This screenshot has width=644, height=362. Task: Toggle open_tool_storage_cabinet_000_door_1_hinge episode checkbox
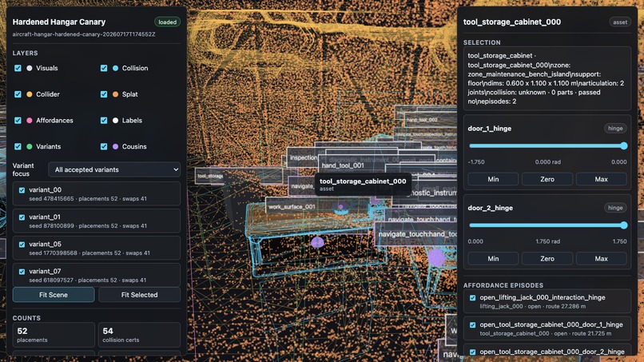(x=472, y=324)
